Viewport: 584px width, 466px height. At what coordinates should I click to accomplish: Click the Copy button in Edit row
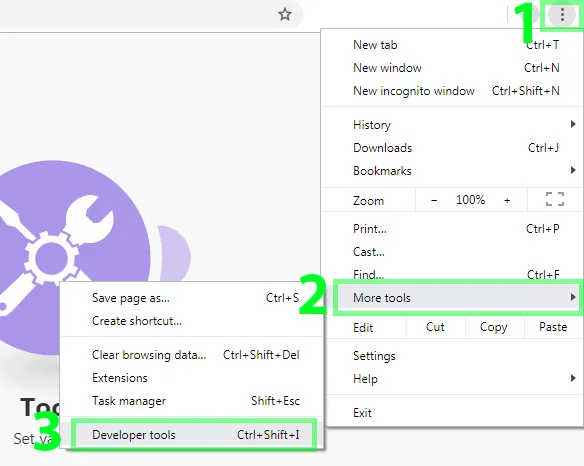[493, 327]
